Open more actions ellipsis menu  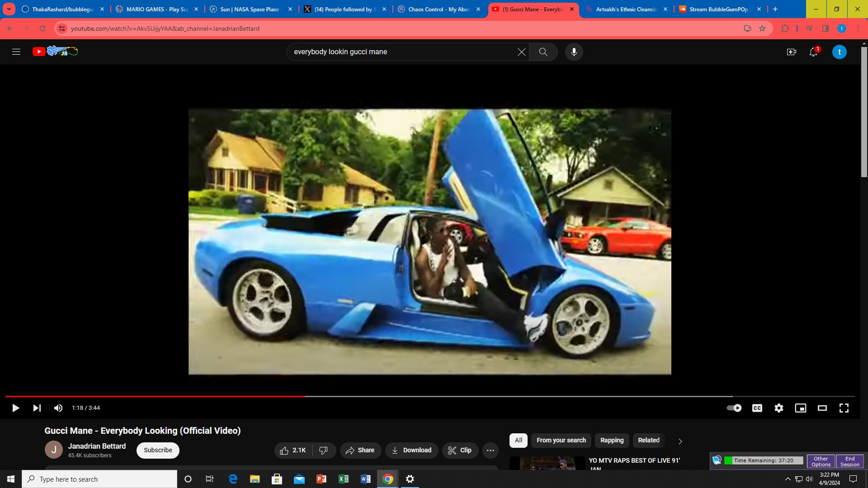(490, 450)
